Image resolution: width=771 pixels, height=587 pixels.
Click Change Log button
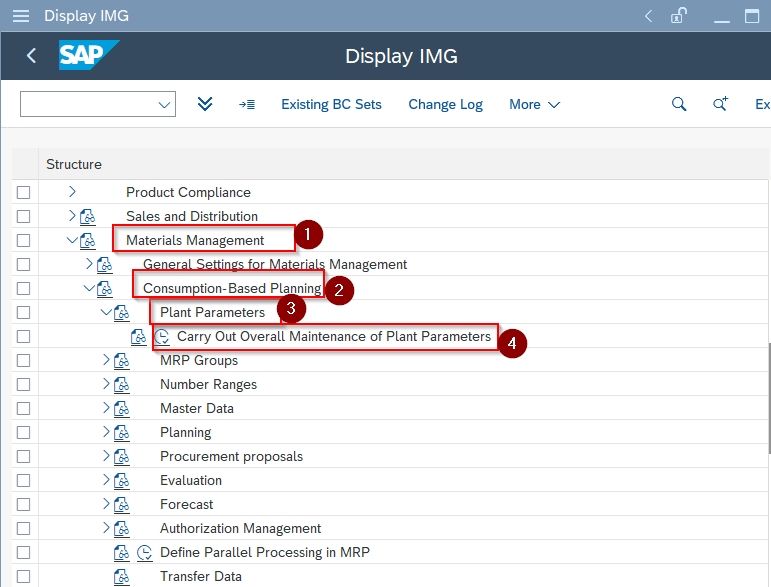445,105
